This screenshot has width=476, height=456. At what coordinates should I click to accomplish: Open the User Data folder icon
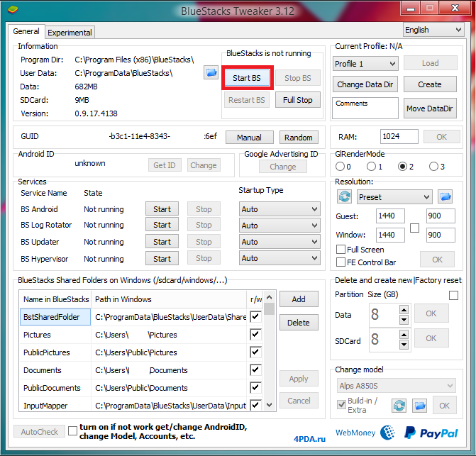pos(211,72)
